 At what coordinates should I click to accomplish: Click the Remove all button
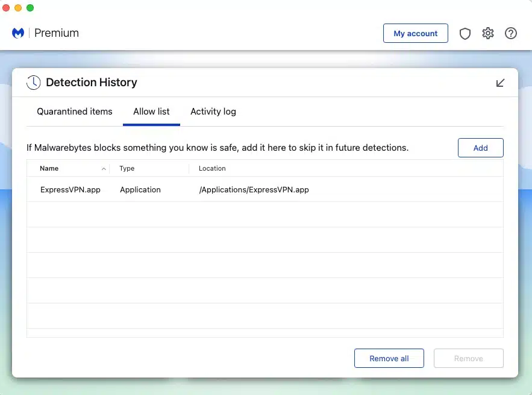tap(389, 358)
